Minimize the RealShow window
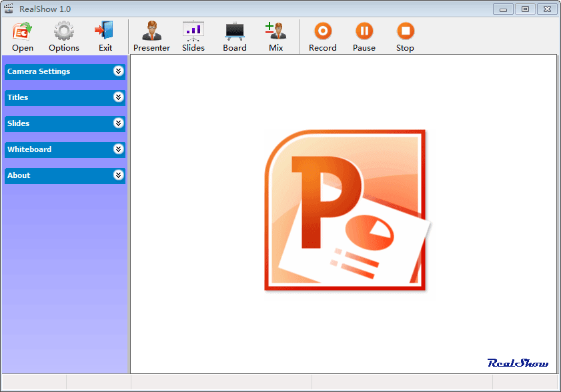 503,9
